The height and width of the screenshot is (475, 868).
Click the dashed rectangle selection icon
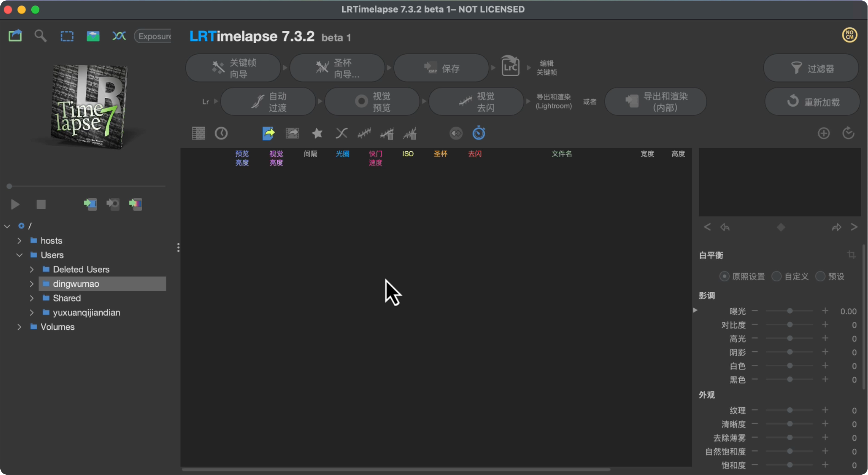point(67,36)
